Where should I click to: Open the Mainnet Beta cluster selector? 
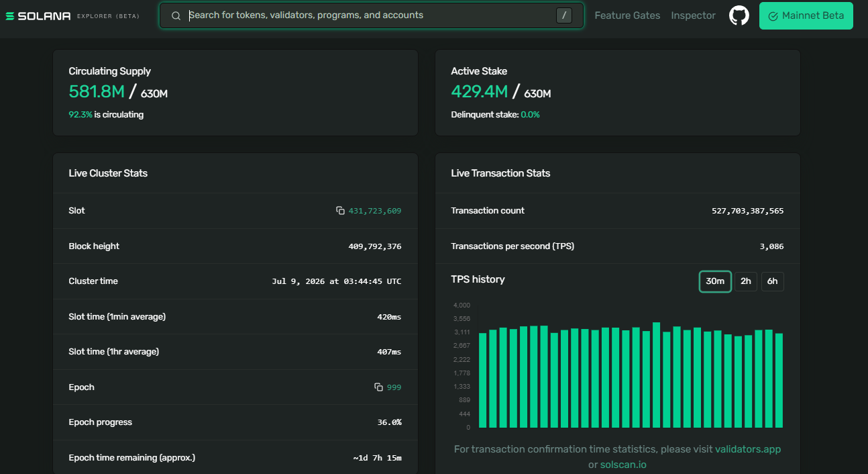[x=806, y=15]
